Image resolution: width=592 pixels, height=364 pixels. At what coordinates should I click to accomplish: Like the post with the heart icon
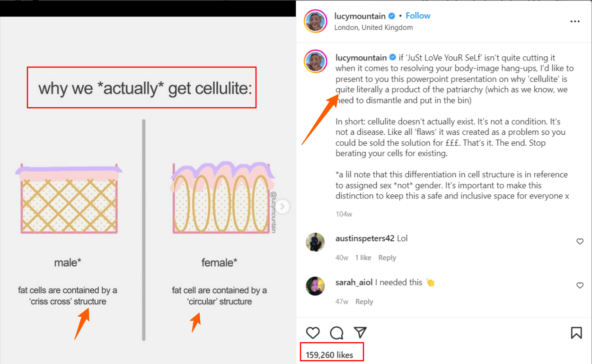click(313, 333)
